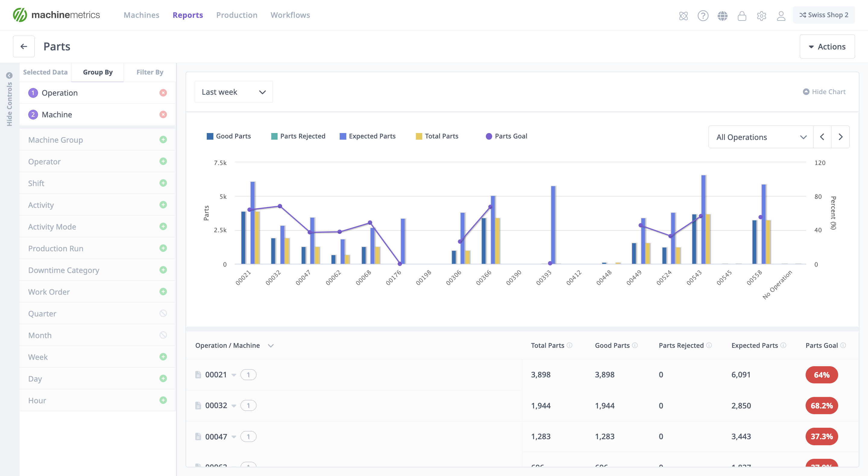This screenshot has width=868, height=476.
Task: Open the Workflows nav item
Action: coord(290,15)
